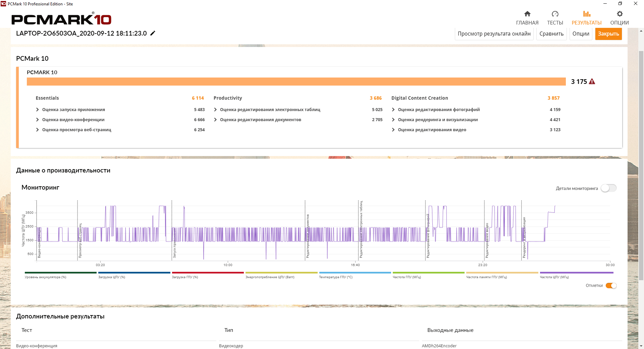
Task: Expand Оценка редактирования электронных таблиц
Action: click(x=215, y=110)
